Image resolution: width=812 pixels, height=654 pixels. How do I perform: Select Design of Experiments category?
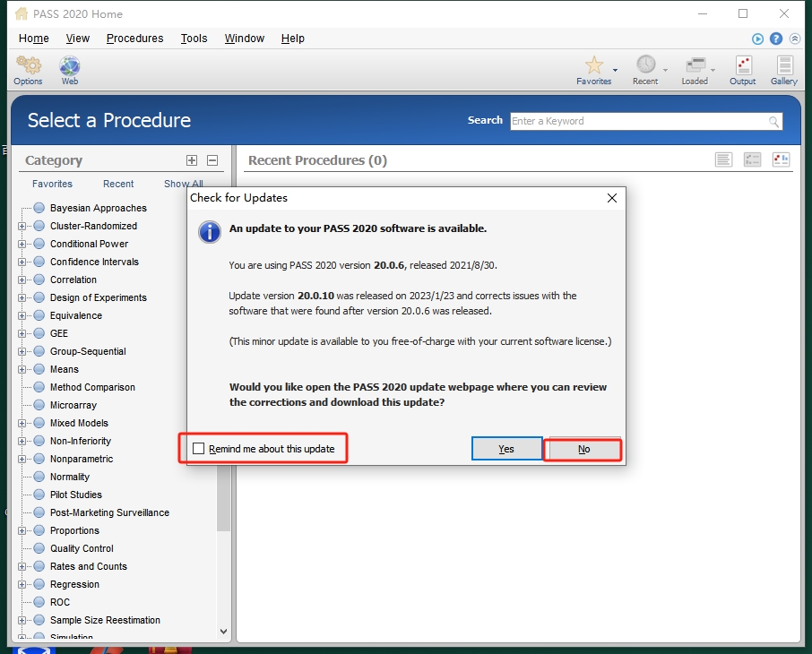click(x=99, y=297)
